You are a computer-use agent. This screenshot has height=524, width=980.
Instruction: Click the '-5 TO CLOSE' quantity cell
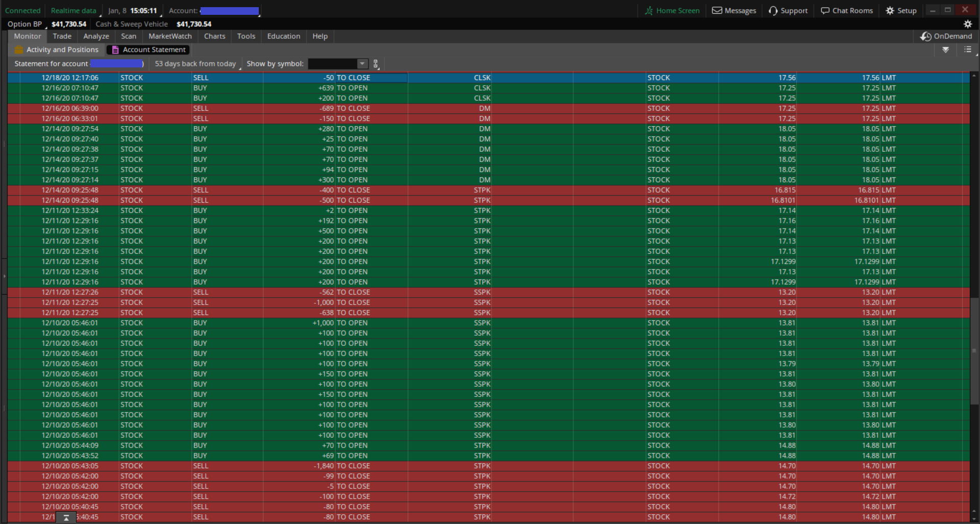point(349,486)
